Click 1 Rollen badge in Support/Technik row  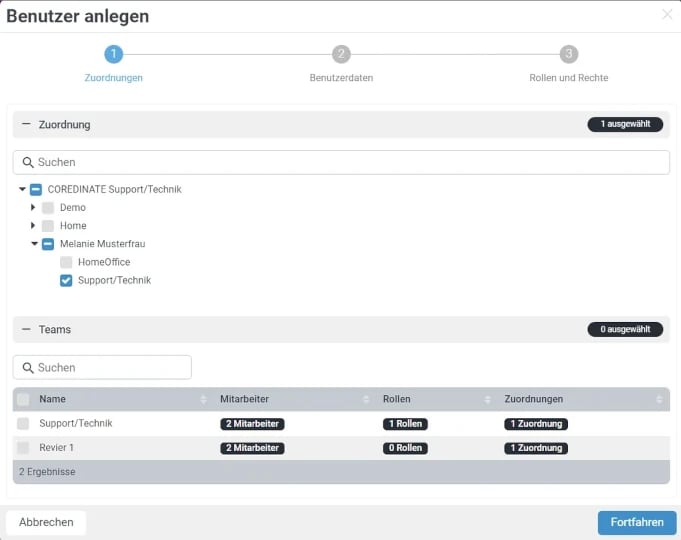pos(405,424)
